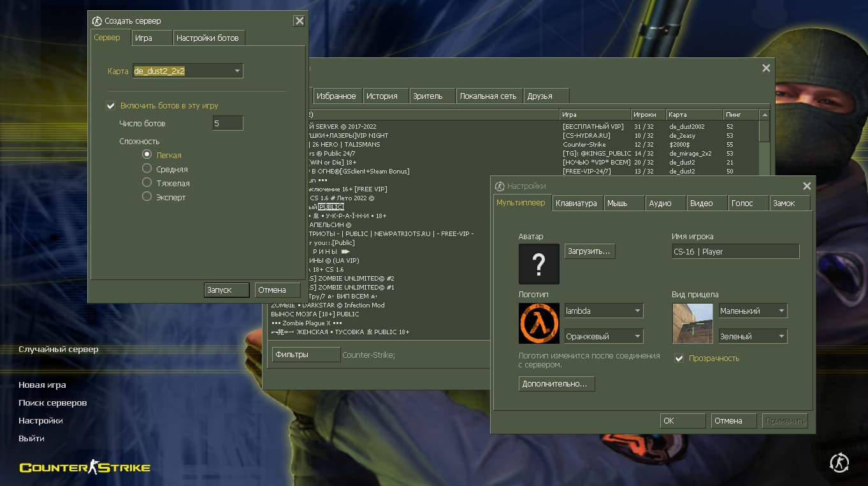
Task: Confirm settings with OK button
Action: 683,421
